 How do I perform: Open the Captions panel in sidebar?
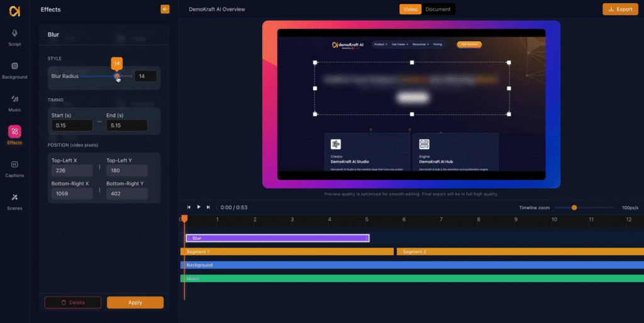(14, 168)
